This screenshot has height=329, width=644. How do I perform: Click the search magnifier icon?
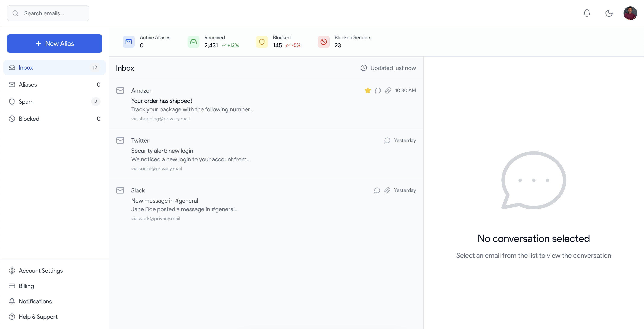[x=16, y=13]
